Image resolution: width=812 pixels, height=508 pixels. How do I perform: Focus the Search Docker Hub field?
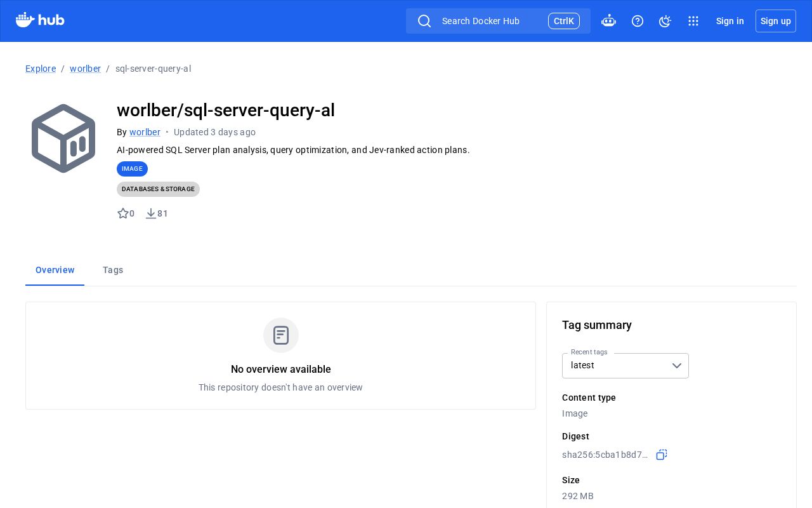pyautogui.click(x=498, y=21)
